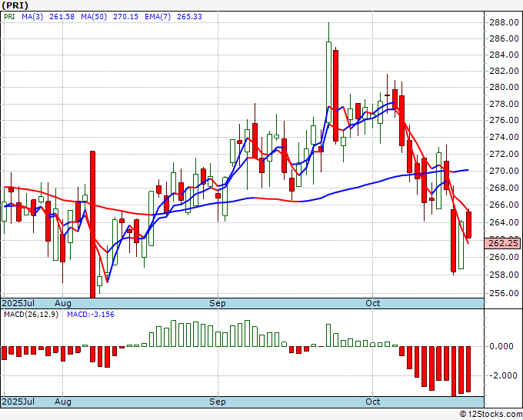Click the Aug label on price chart axis

[63, 303]
